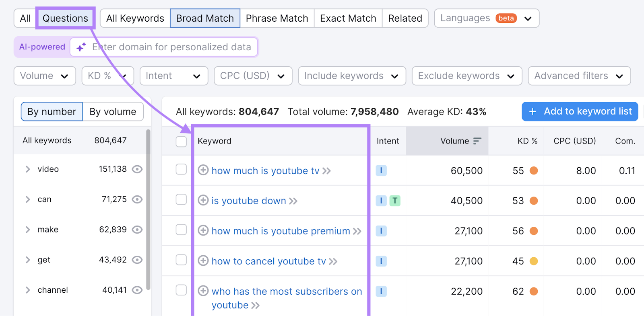This screenshot has height=316, width=644.
Task: Check the box for 'is youtube down'
Action: [x=181, y=199]
